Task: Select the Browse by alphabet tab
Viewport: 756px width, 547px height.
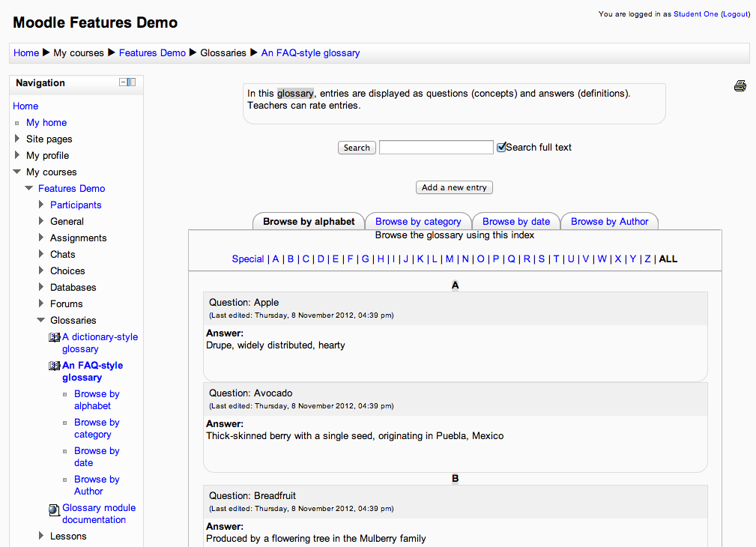Action: (x=309, y=221)
